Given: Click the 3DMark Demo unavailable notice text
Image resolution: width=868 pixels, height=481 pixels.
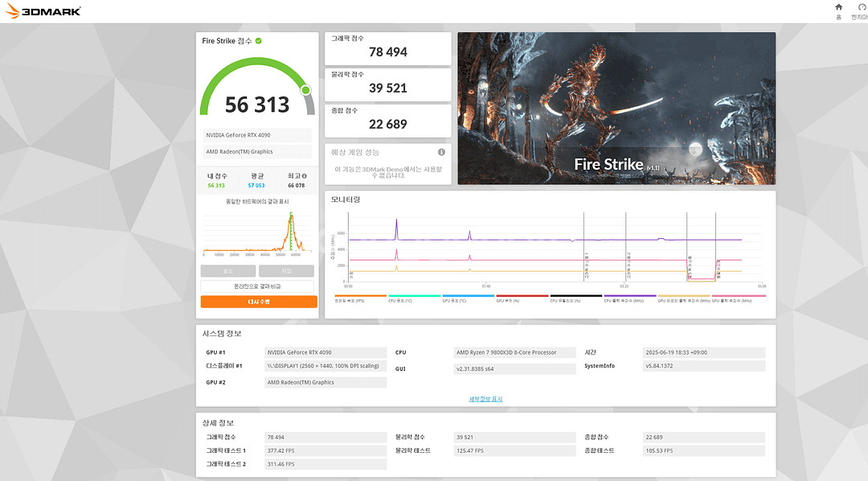Looking at the screenshot, I should [x=388, y=172].
